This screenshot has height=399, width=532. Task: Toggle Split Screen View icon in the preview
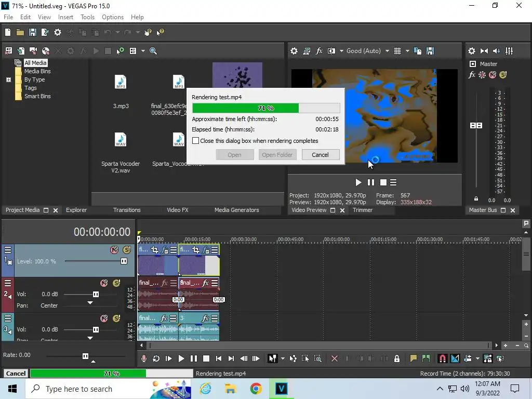pos(331,51)
